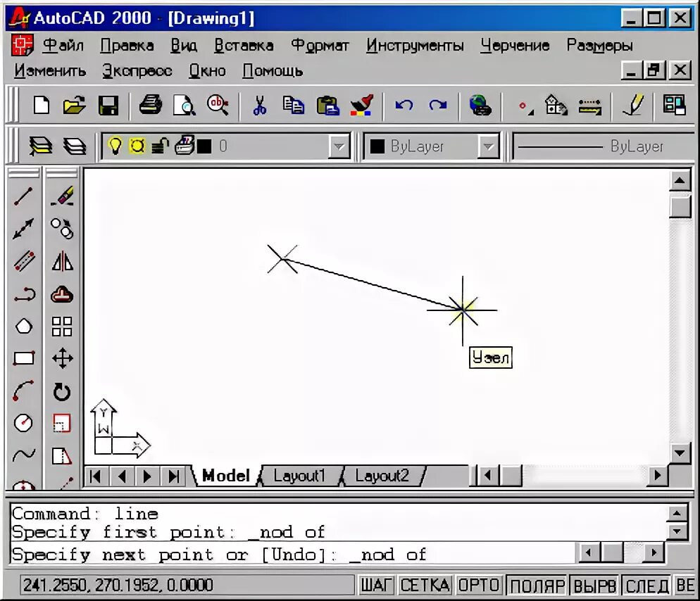Toggle СЛЕД object snap tracking

click(647, 586)
